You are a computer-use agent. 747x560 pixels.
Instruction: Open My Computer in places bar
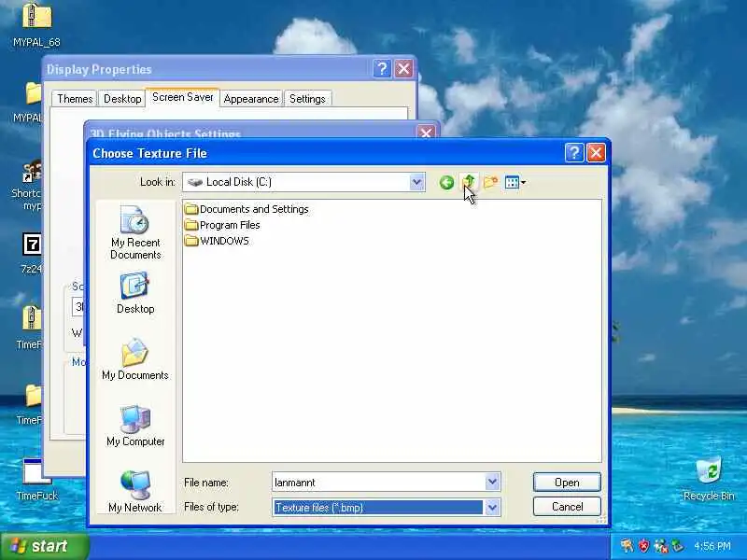tap(135, 426)
